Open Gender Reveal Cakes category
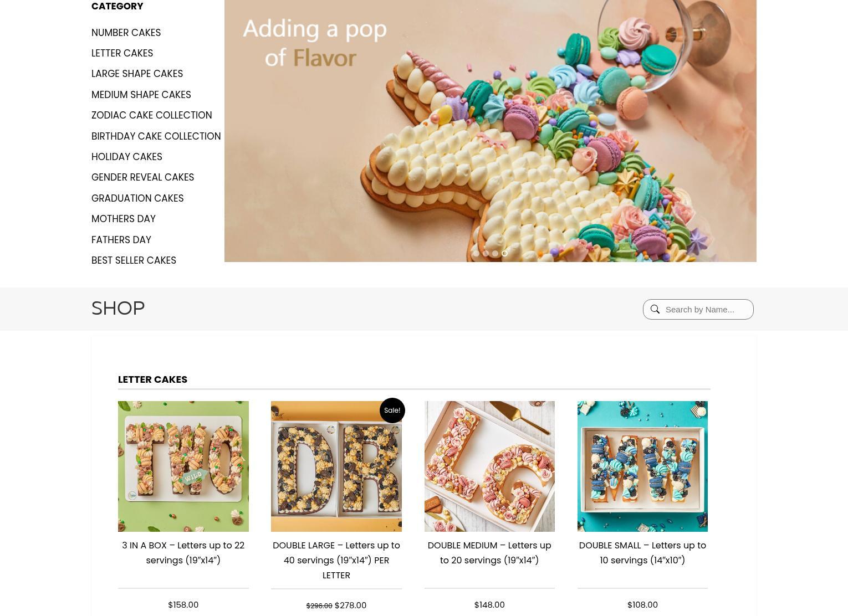The image size is (848, 616). (x=142, y=177)
